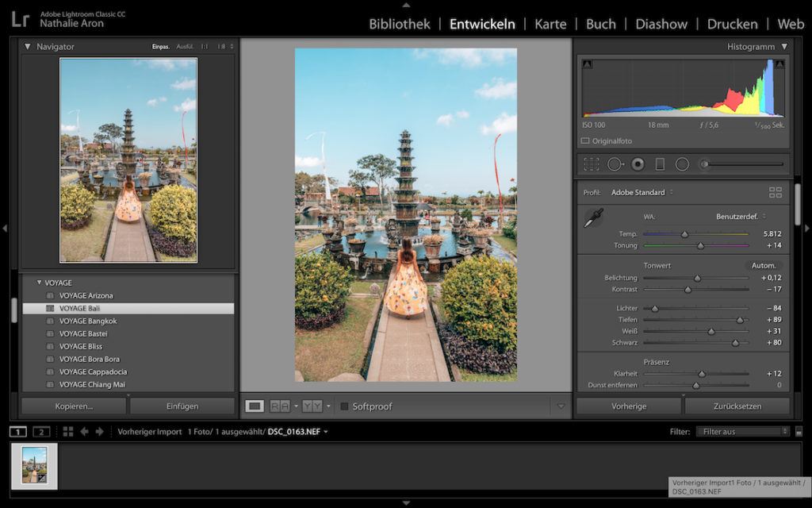Open the profile browser grid icon
Viewport: 812px width, 508px height.
pos(776,192)
